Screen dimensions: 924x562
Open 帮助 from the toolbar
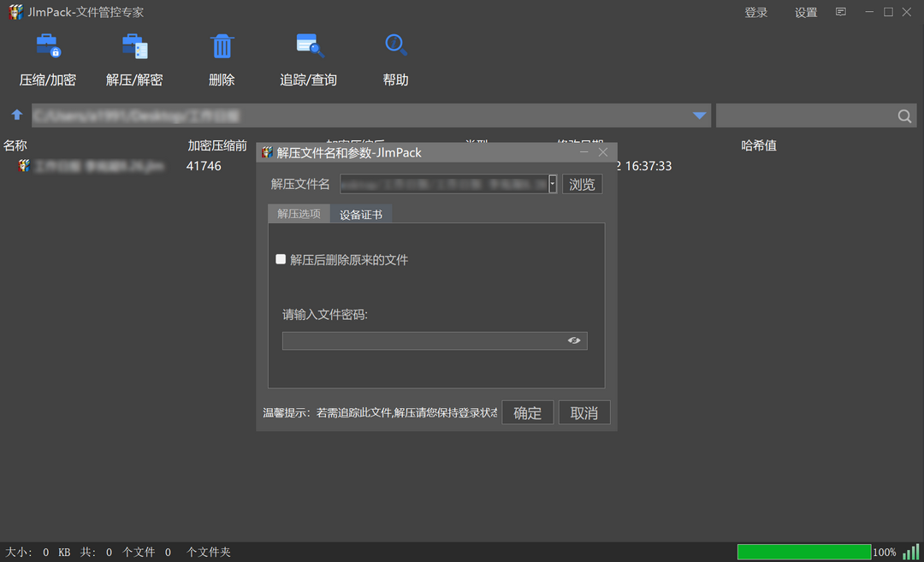pyautogui.click(x=394, y=57)
